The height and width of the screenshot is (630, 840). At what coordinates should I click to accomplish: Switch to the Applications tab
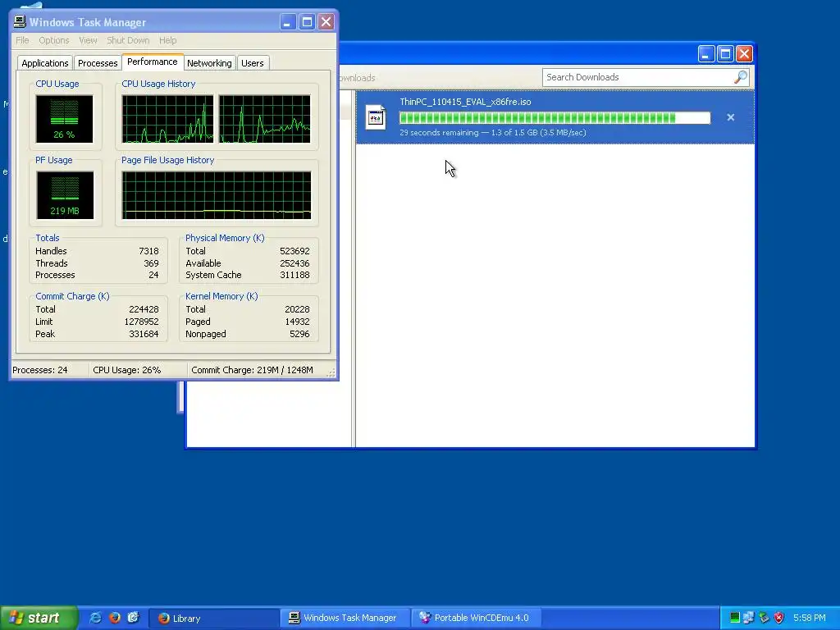pos(45,62)
